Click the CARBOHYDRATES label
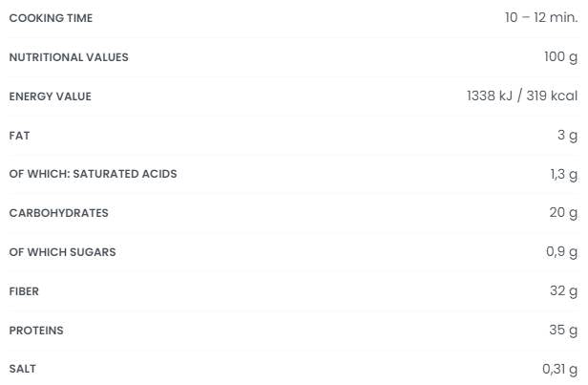The width and height of the screenshot is (588, 385). (x=58, y=213)
